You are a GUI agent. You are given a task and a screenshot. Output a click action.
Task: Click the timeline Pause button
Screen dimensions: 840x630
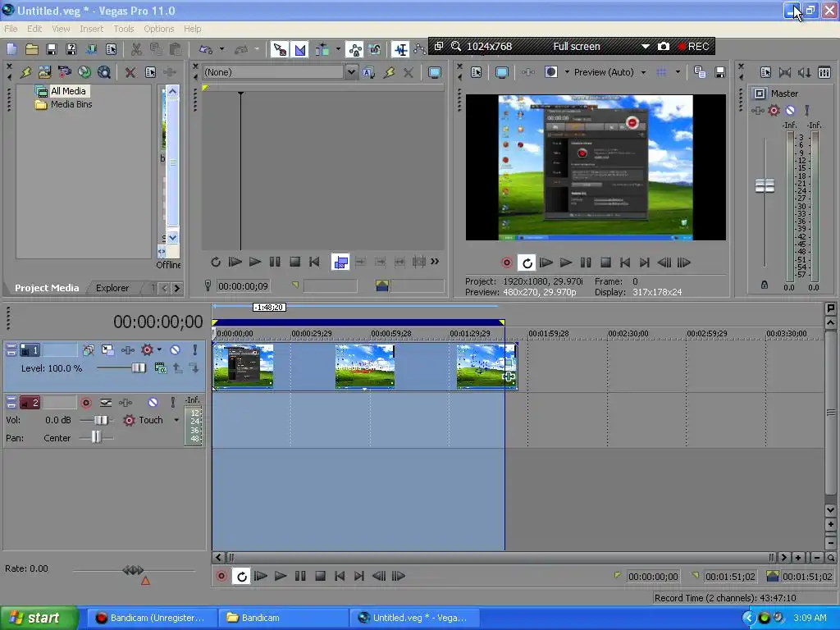coord(300,576)
